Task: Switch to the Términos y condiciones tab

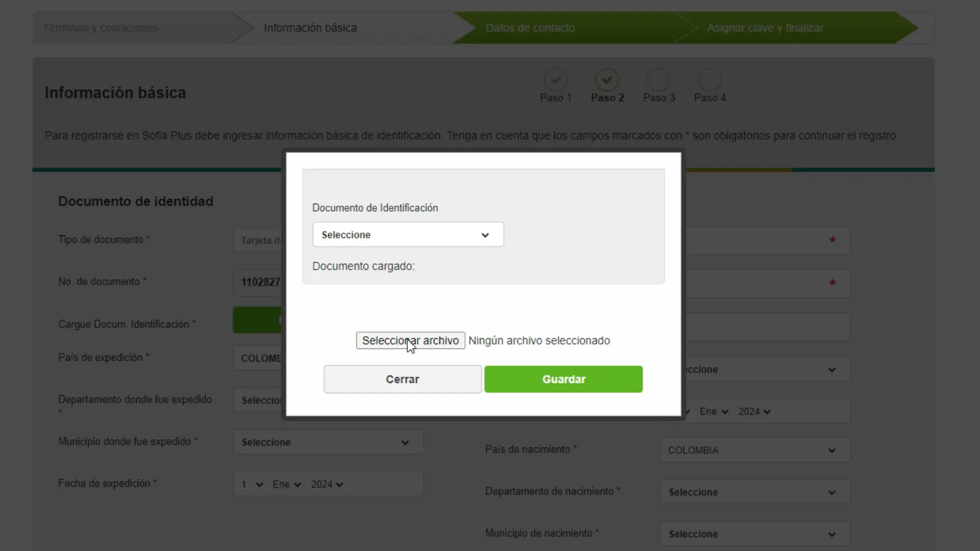Action: click(101, 28)
